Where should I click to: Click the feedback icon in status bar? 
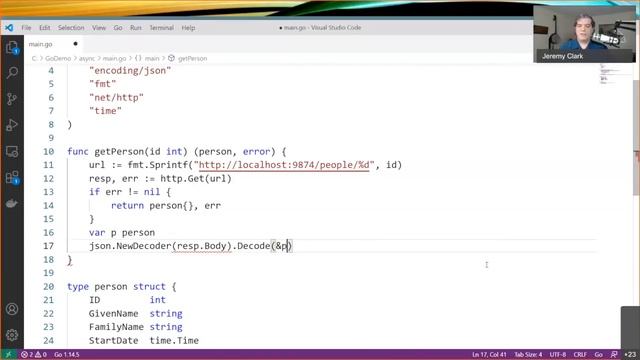[614, 354]
